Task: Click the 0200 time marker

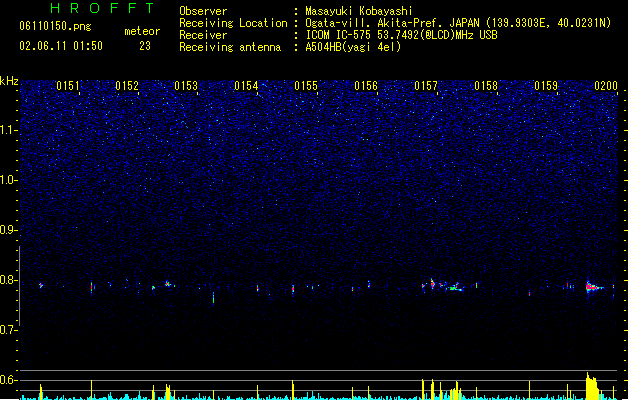Action: click(x=606, y=86)
